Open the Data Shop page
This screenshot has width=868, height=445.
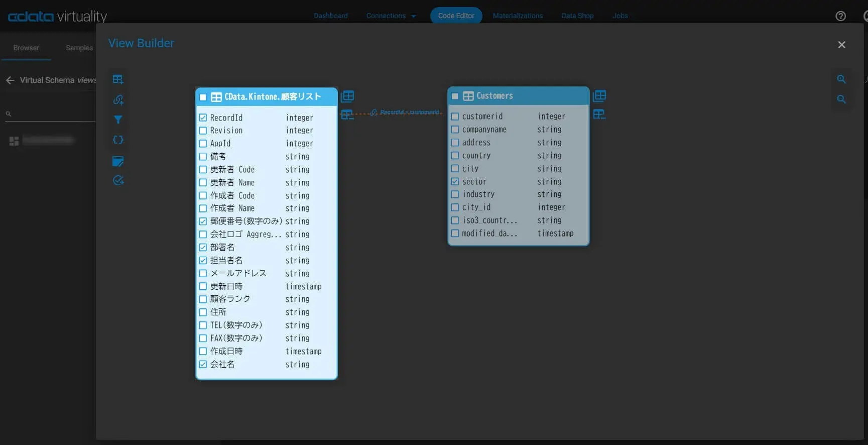click(x=577, y=16)
